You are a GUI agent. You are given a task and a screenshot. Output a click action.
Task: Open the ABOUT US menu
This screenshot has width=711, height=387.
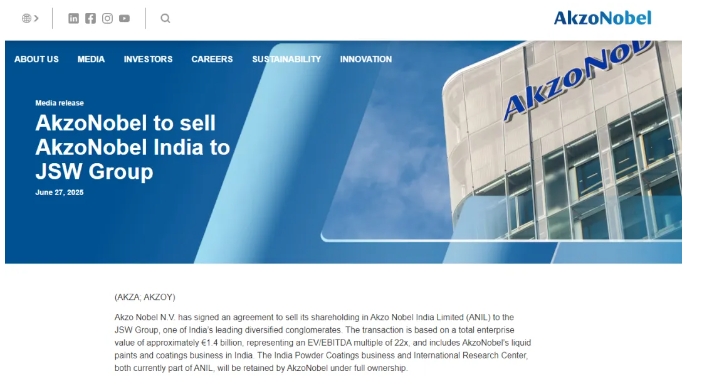(36, 59)
